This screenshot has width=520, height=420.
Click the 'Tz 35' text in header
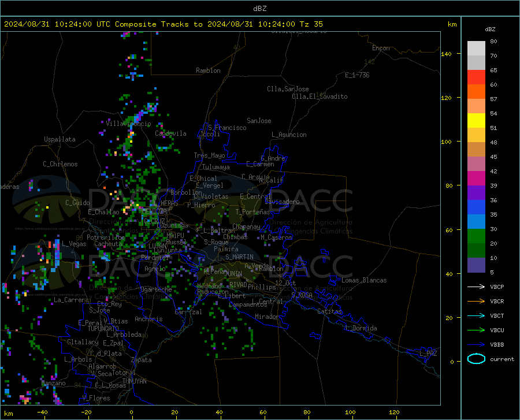311,24
